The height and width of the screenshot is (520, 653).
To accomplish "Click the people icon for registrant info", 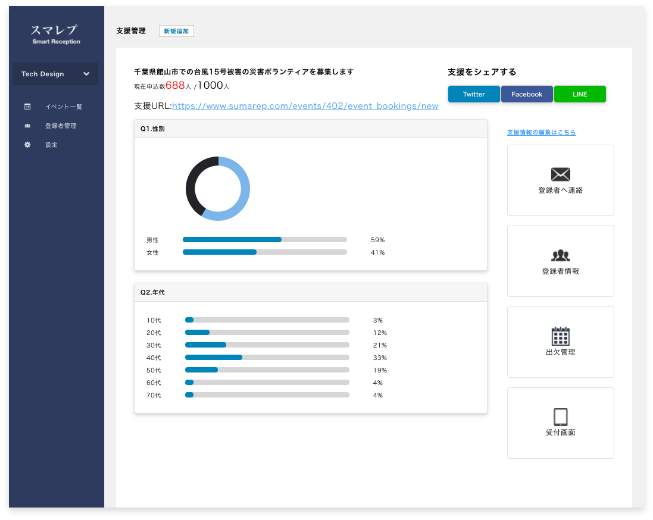I will pyautogui.click(x=561, y=255).
